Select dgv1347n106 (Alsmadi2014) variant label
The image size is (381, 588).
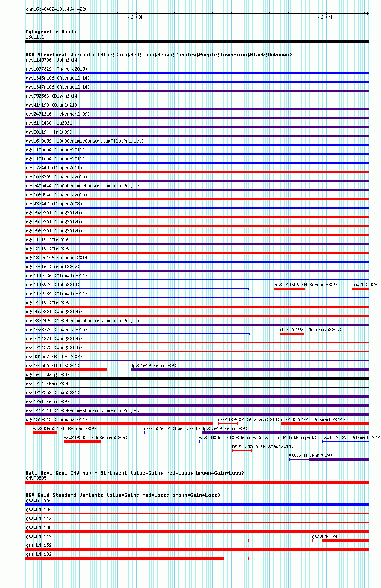58,87
